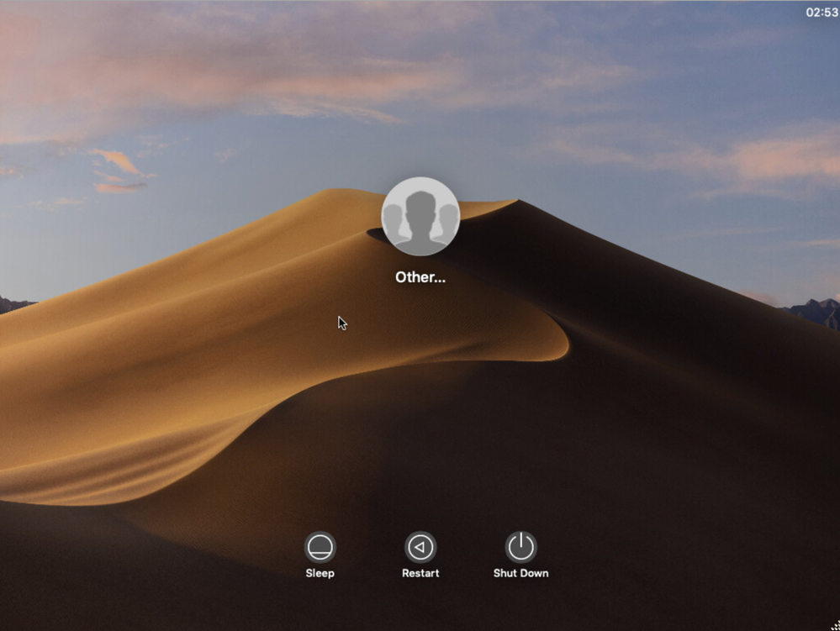840x631 pixels.
Task: Click the Sleep icon button
Action: coord(320,547)
